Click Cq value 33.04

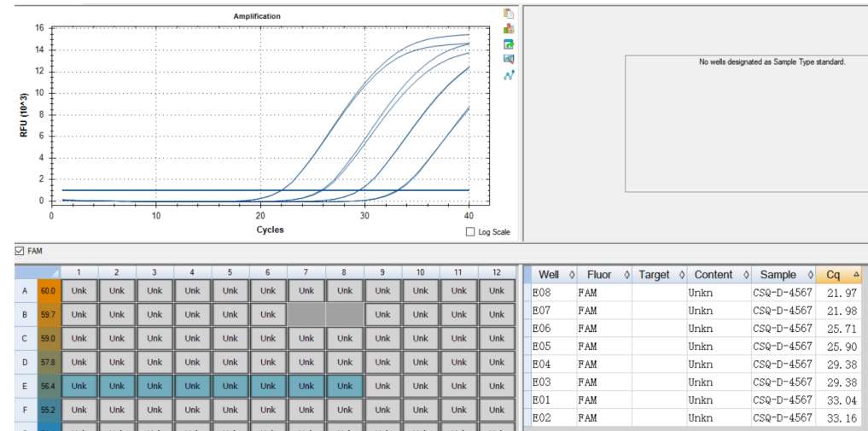coord(843,400)
